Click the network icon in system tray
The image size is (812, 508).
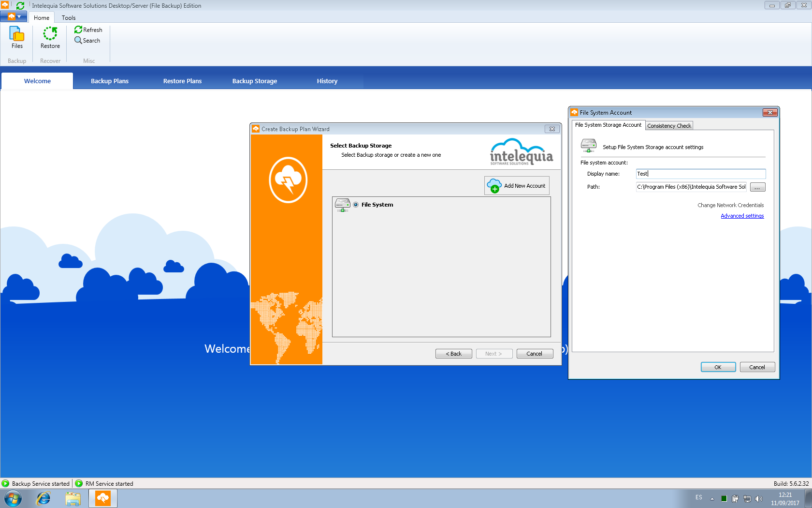point(747,498)
